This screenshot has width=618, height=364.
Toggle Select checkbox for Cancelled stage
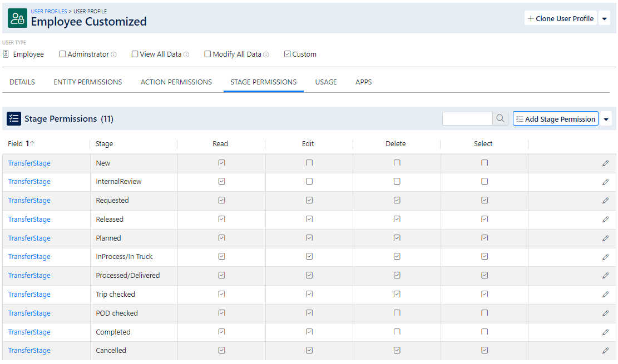484,350
